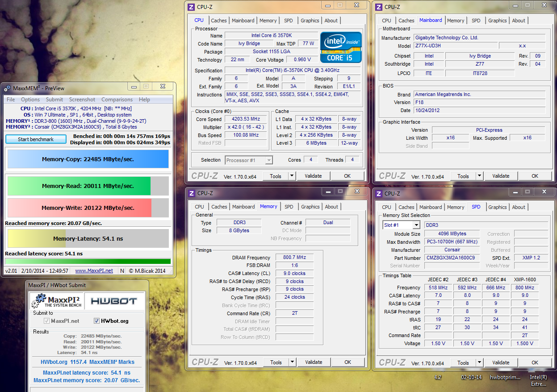Click the N button in the MaxxMEM² status bar
The image size is (557, 392).
(x=122, y=271)
